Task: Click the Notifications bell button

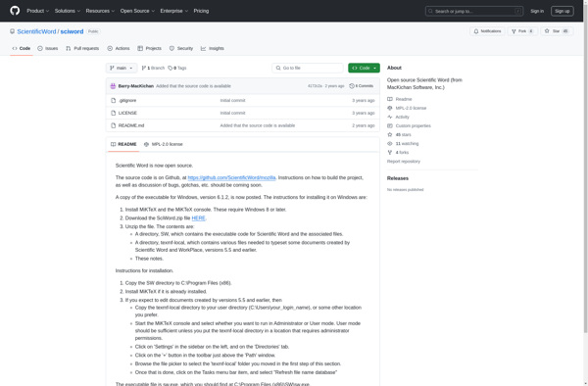Action: (x=487, y=31)
